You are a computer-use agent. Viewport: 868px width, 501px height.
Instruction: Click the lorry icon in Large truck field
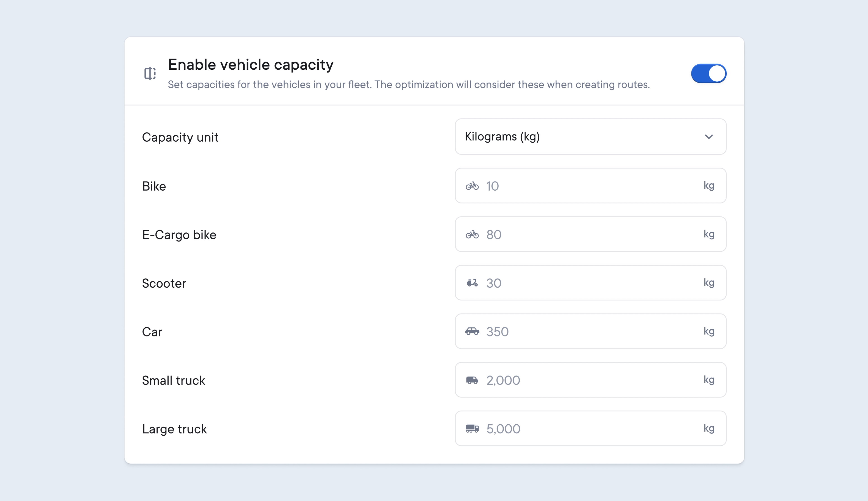[x=472, y=428]
